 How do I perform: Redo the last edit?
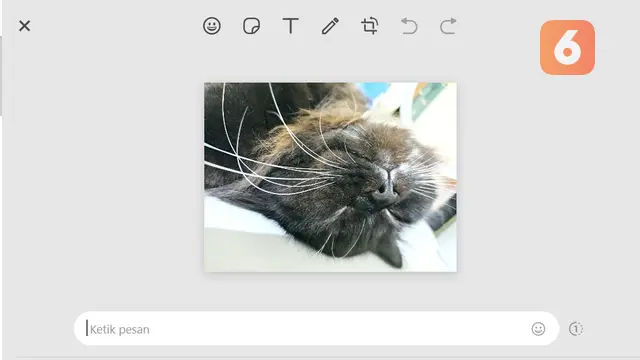[448, 26]
